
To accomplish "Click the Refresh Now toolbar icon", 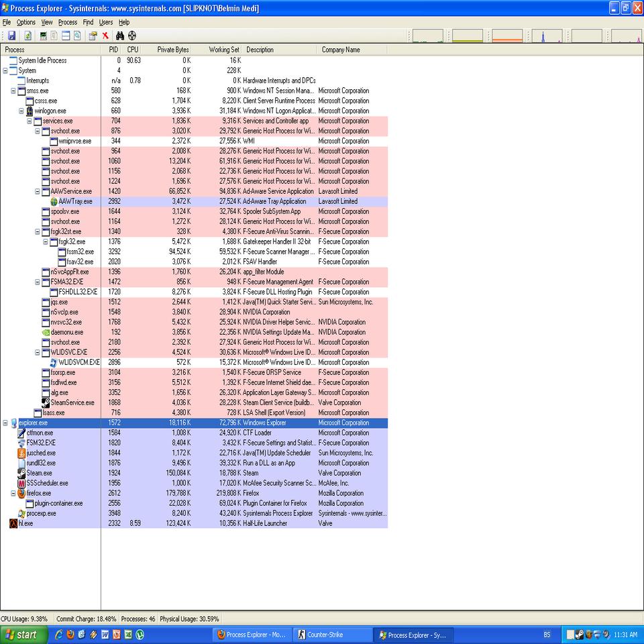I will pos(28,36).
